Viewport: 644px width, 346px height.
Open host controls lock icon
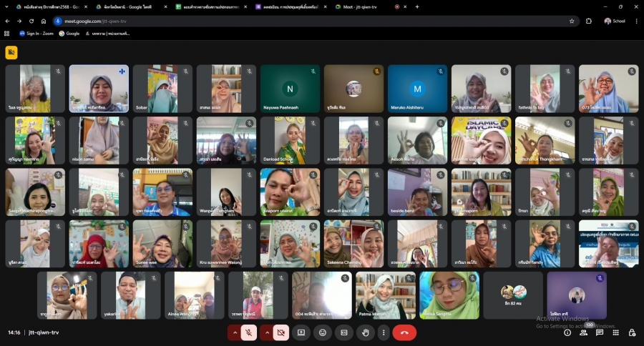(x=632, y=332)
